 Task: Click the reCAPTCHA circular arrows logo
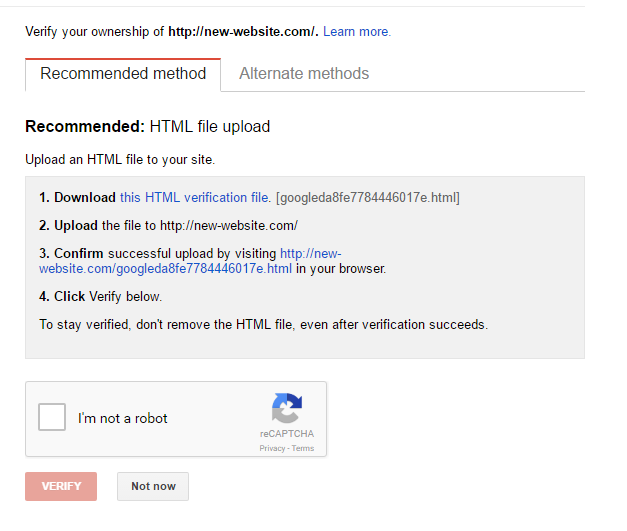click(x=287, y=408)
